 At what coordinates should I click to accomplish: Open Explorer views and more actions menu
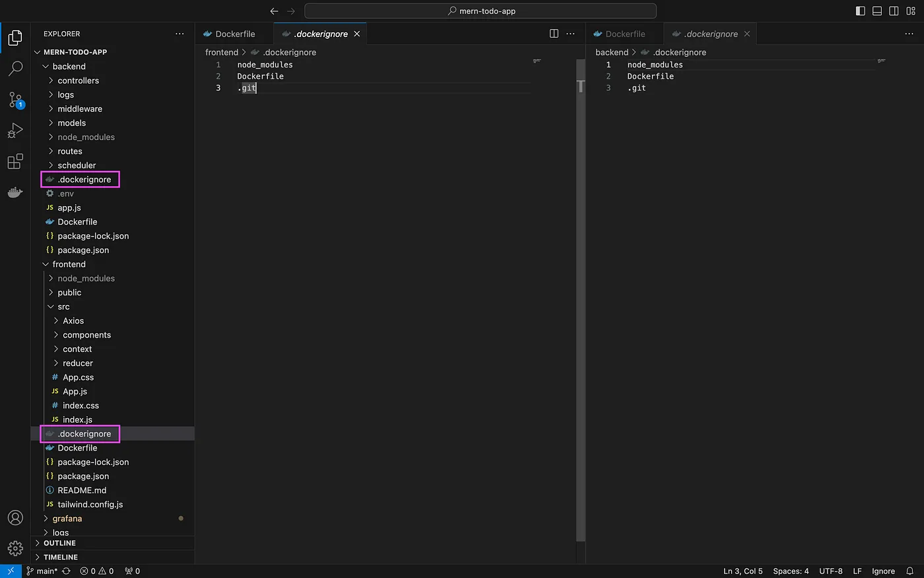click(180, 34)
